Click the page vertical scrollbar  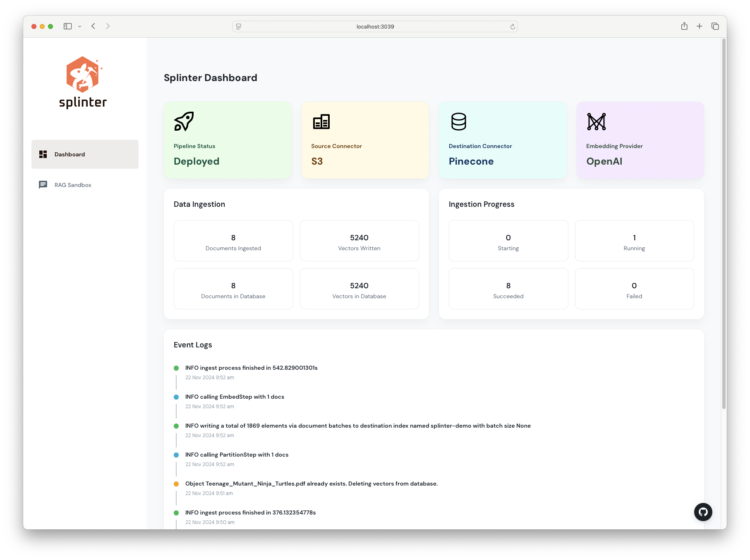724,223
